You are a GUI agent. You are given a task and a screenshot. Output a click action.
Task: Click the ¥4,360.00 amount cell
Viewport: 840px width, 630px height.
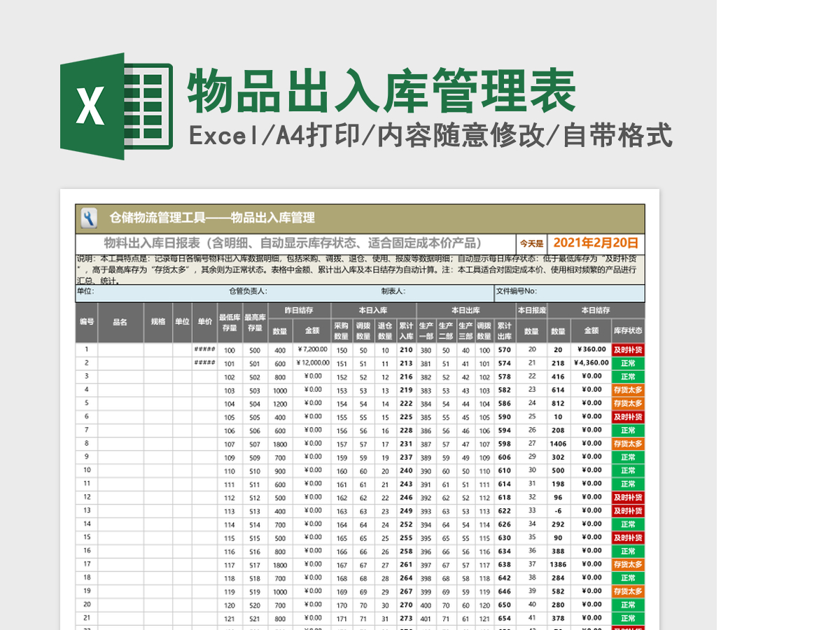pyautogui.click(x=591, y=363)
